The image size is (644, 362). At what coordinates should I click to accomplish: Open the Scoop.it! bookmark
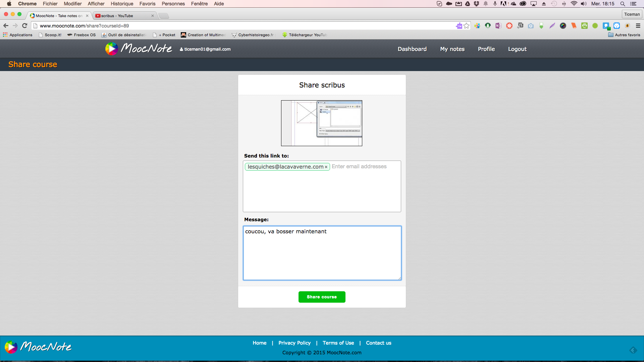pos(50,35)
